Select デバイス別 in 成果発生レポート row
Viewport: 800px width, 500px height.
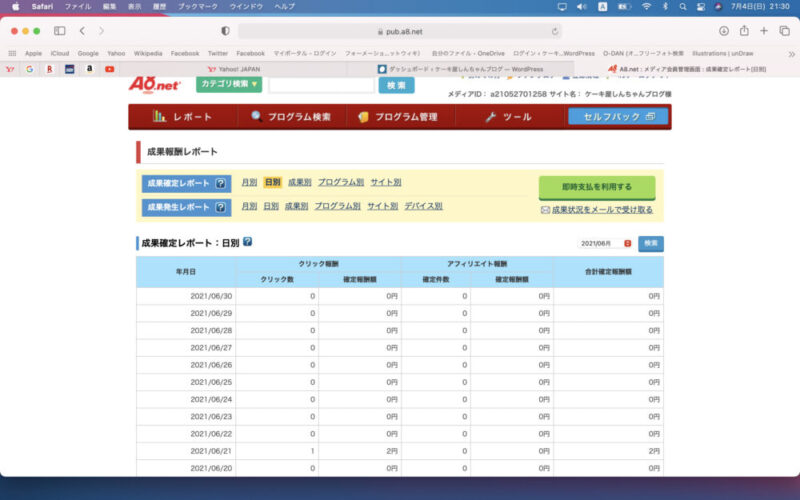(423, 206)
